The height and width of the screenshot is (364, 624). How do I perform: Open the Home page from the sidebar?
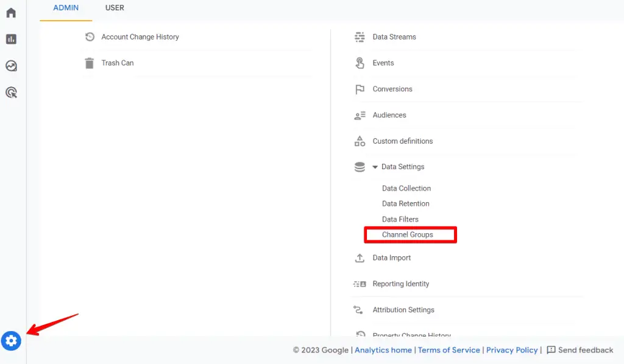pyautogui.click(x=10, y=12)
